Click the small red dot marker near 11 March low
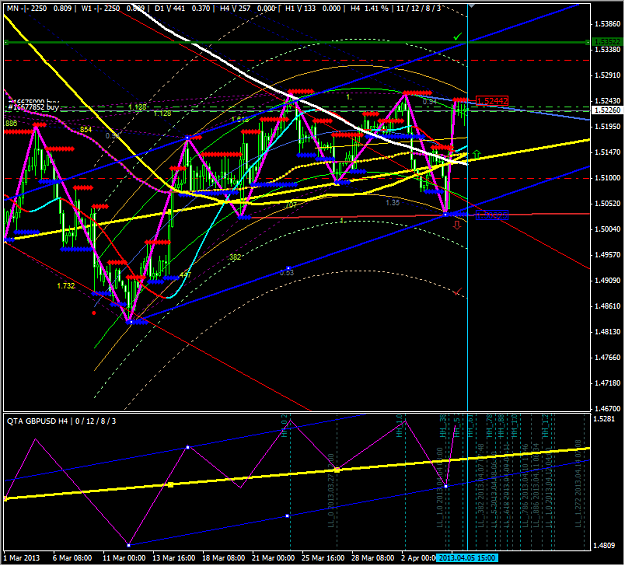 point(94,313)
